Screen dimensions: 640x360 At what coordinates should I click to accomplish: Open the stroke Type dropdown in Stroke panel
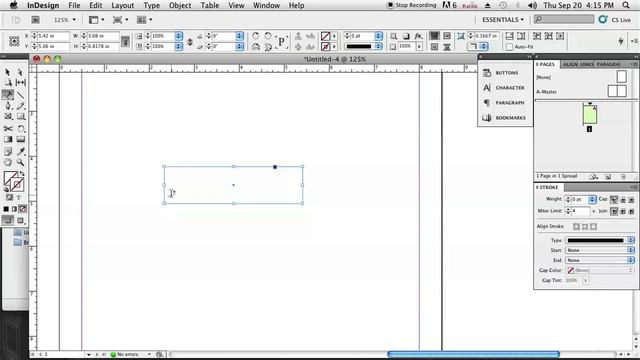pos(600,240)
